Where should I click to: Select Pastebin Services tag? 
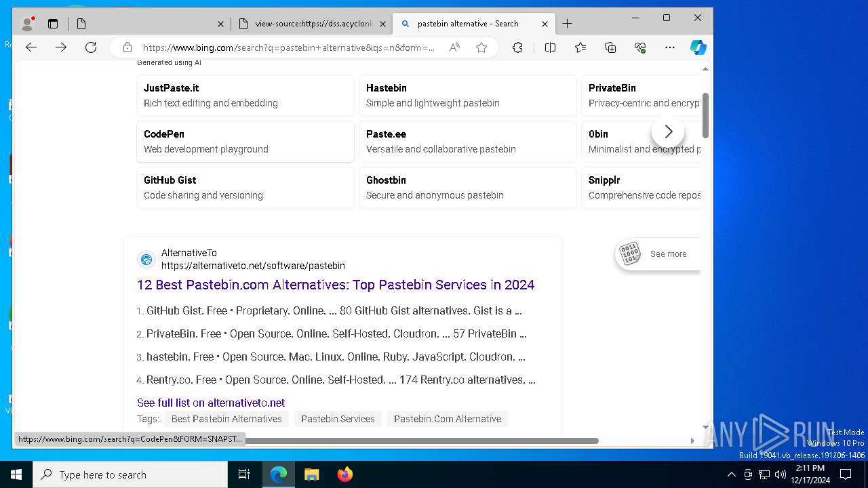click(338, 419)
